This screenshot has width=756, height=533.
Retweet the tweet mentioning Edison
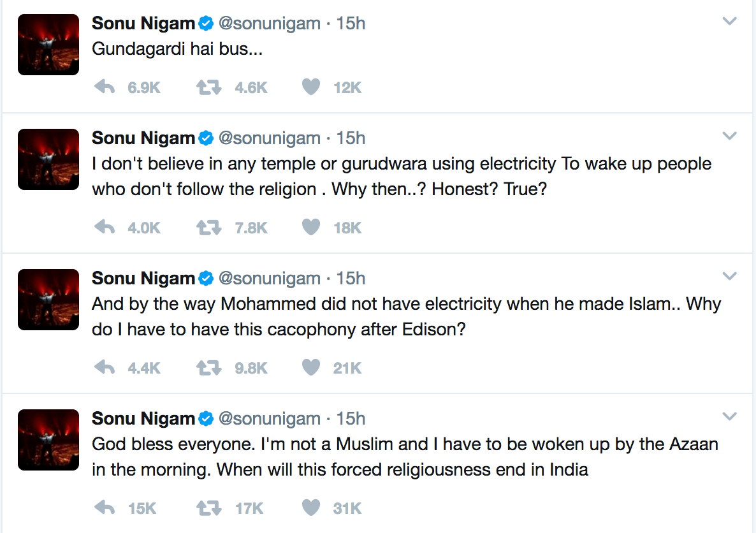coord(209,367)
